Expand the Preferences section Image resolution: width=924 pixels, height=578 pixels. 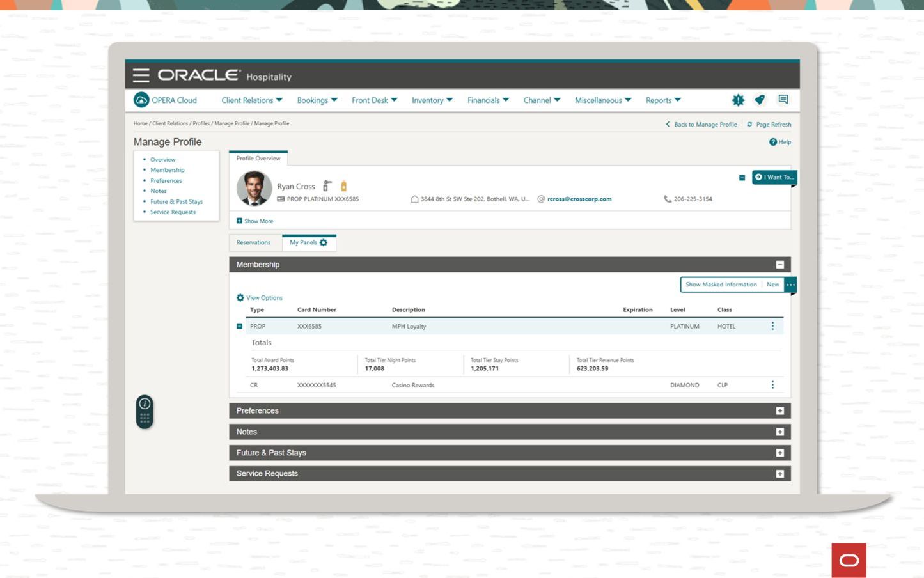[x=779, y=411]
